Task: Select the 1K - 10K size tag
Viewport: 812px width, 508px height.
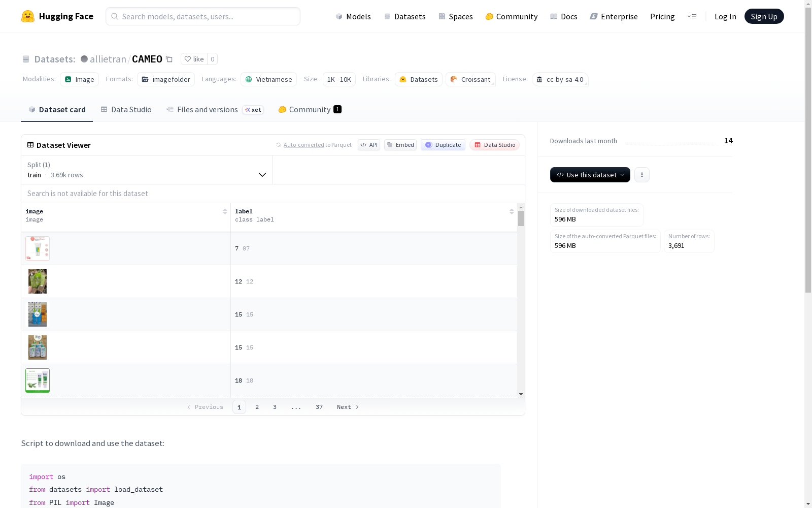Action: tap(339, 79)
